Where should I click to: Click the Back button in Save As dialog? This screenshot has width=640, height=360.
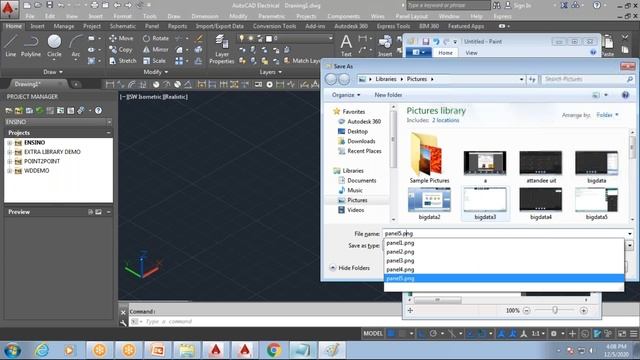click(x=331, y=79)
